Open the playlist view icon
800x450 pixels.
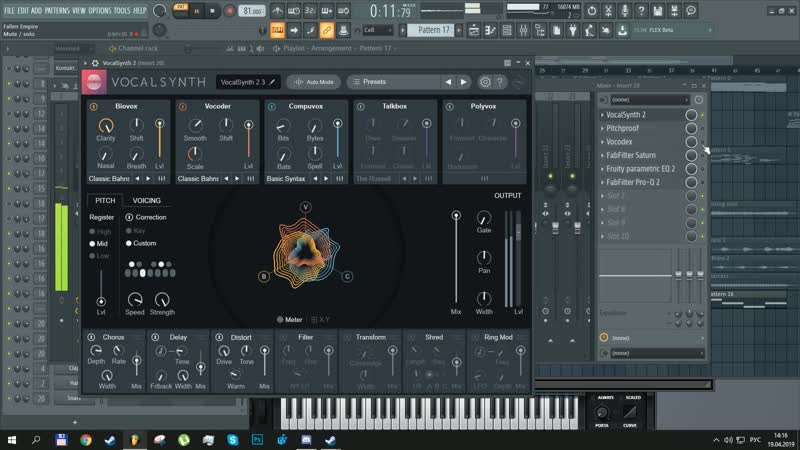pyautogui.click(x=474, y=31)
